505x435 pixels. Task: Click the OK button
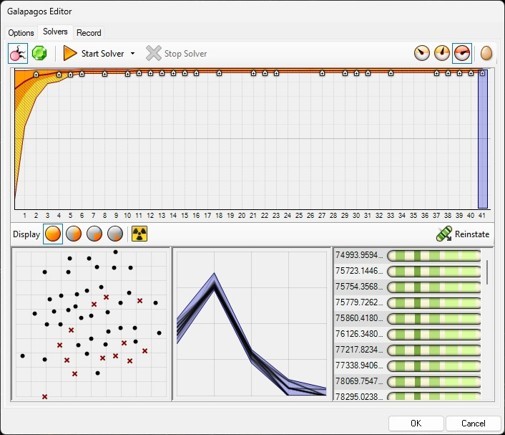(416, 423)
